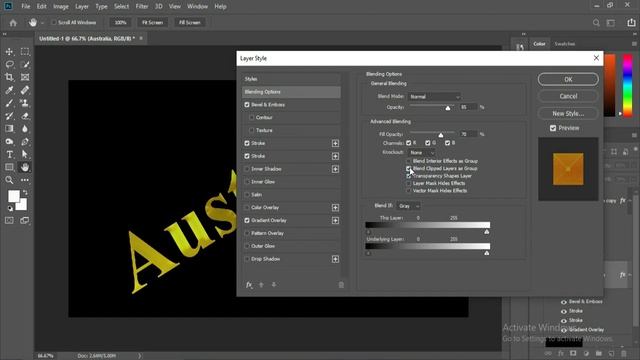
Task: Enable the Inner Glow checkbox
Action: [247, 182]
